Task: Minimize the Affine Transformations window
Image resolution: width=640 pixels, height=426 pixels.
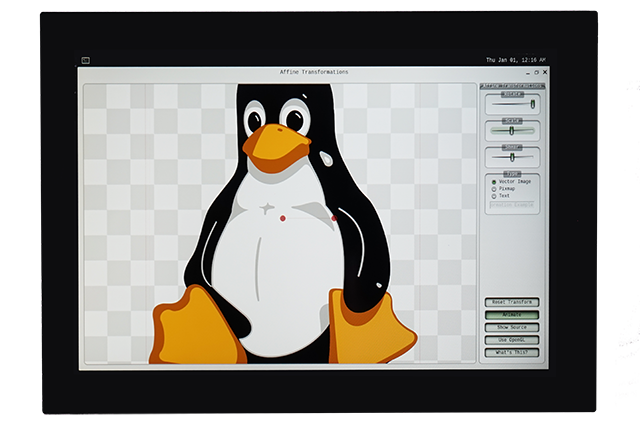Action: click(528, 73)
